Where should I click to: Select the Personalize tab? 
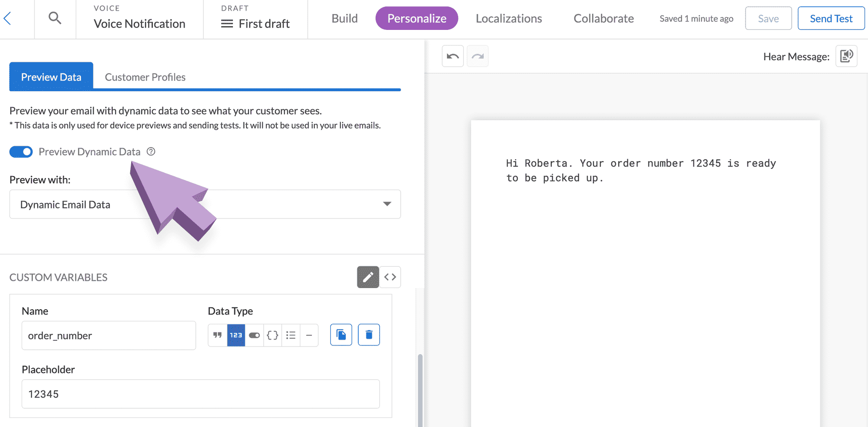point(417,18)
